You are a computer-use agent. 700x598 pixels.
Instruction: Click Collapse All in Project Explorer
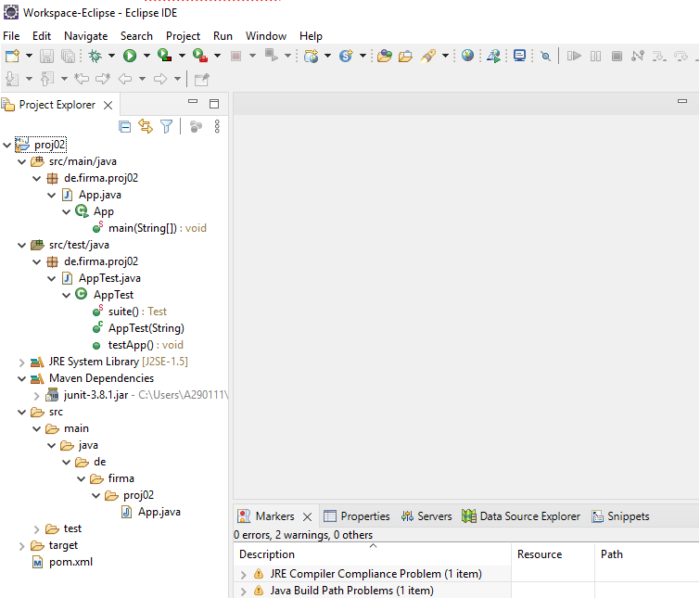point(125,127)
